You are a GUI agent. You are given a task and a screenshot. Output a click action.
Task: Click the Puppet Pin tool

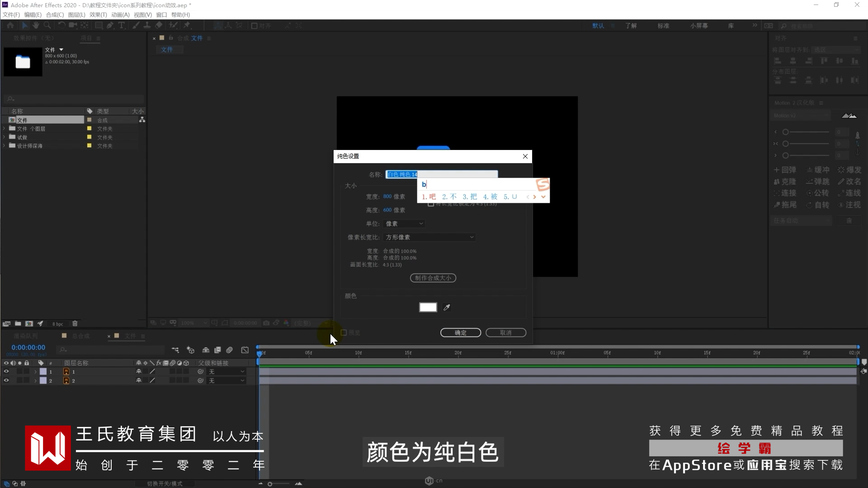pyautogui.click(x=187, y=26)
